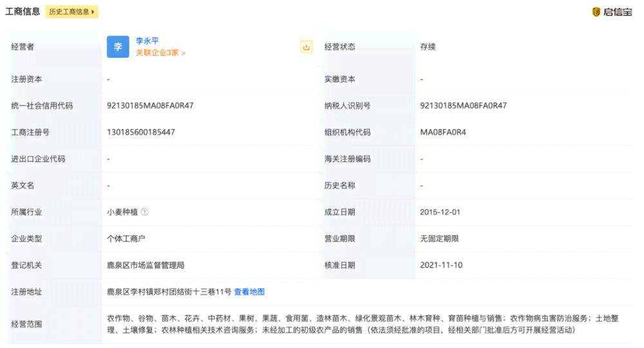This screenshot has width=644, height=348.
Task: Click the address 鹿泉区李村镇郑村团结街十三巷11号
Action: (169, 292)
